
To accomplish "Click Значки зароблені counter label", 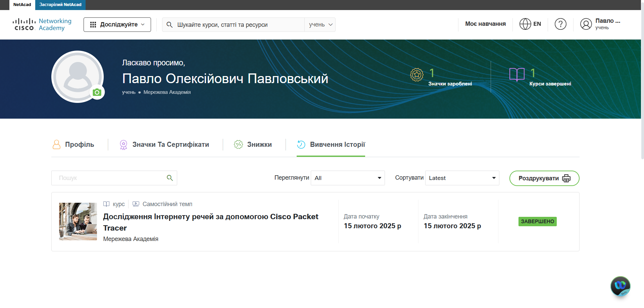I will click(x=450, y=84).
